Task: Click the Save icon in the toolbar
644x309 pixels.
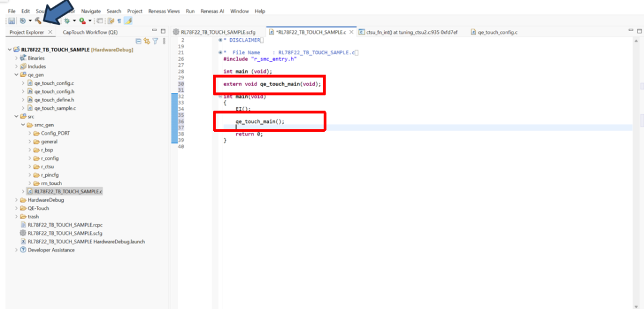Action: (11, 21)
